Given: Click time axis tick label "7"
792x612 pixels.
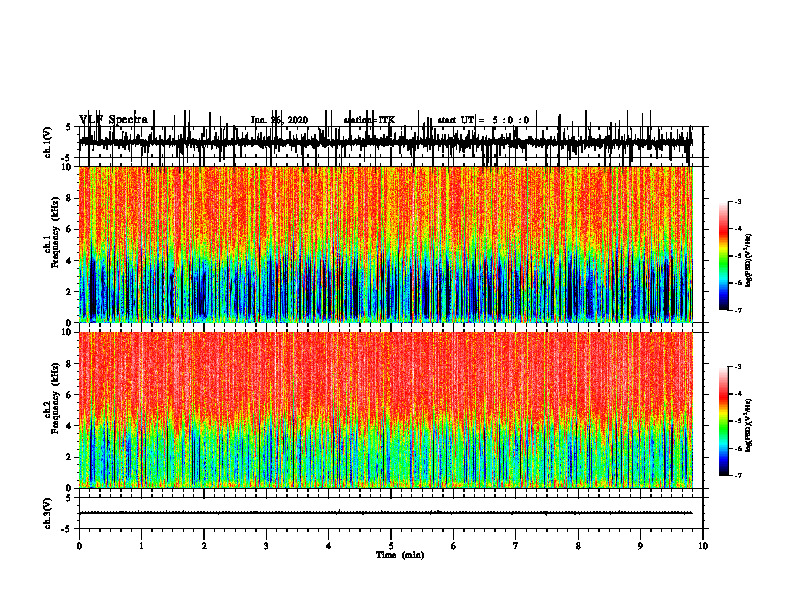Looking at the screenshot, I should point(516,546).
